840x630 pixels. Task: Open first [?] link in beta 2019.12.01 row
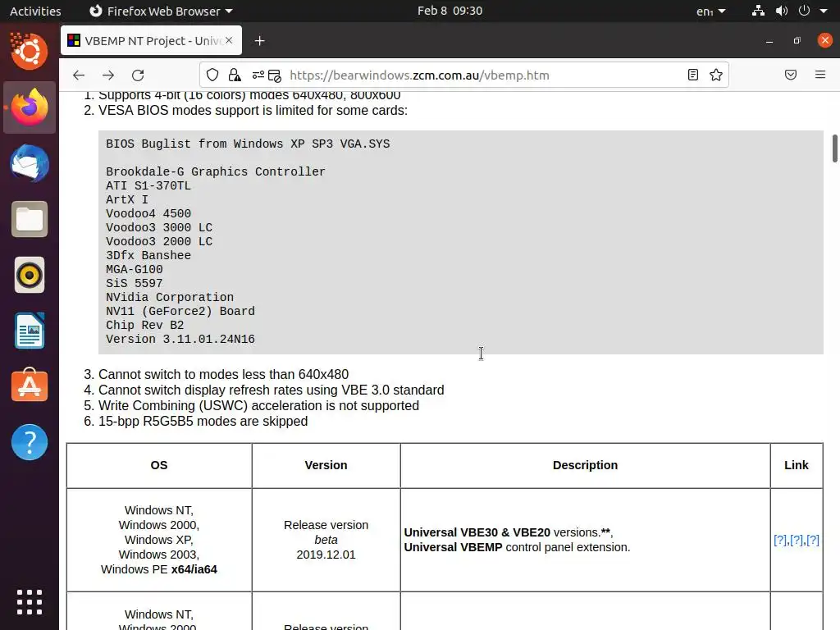point(780,540)
